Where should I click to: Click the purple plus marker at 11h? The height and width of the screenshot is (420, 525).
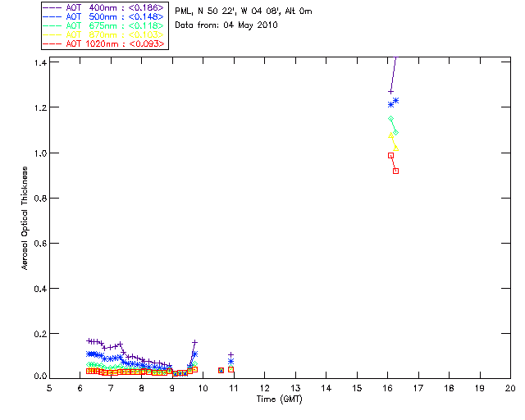coord(231,354)
